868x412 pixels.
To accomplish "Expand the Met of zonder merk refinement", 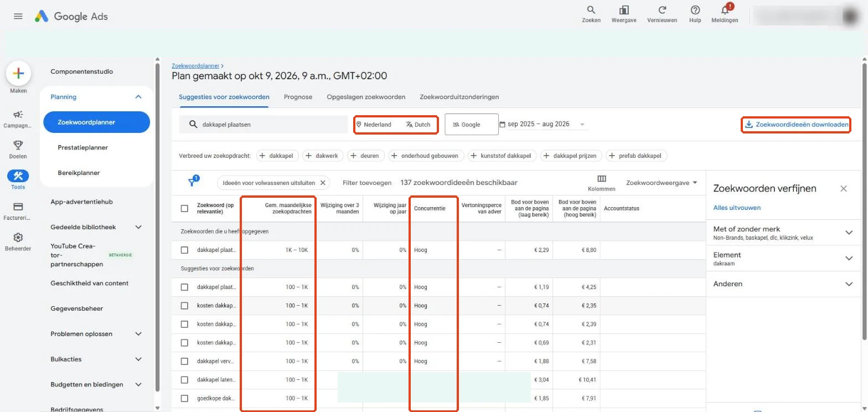I will pos(849,233).
